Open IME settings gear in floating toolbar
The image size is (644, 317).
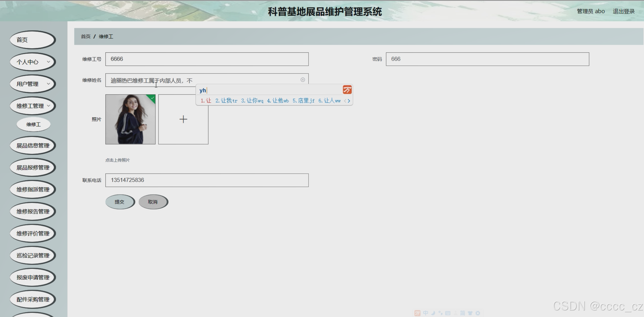tap(478, 313)
